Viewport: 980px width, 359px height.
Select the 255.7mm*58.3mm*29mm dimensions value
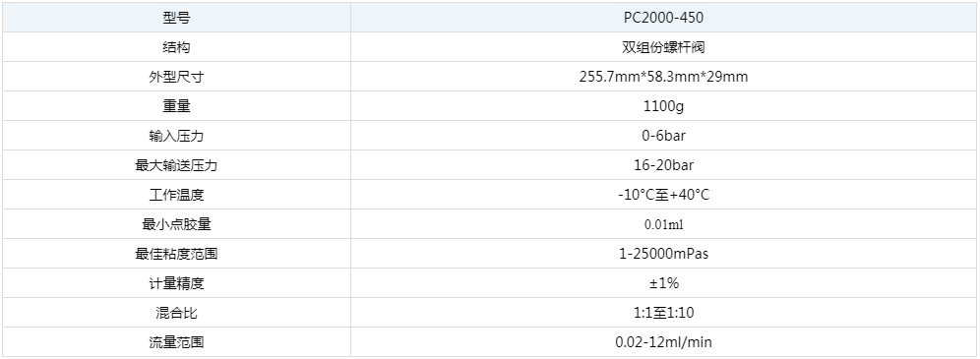664,77
